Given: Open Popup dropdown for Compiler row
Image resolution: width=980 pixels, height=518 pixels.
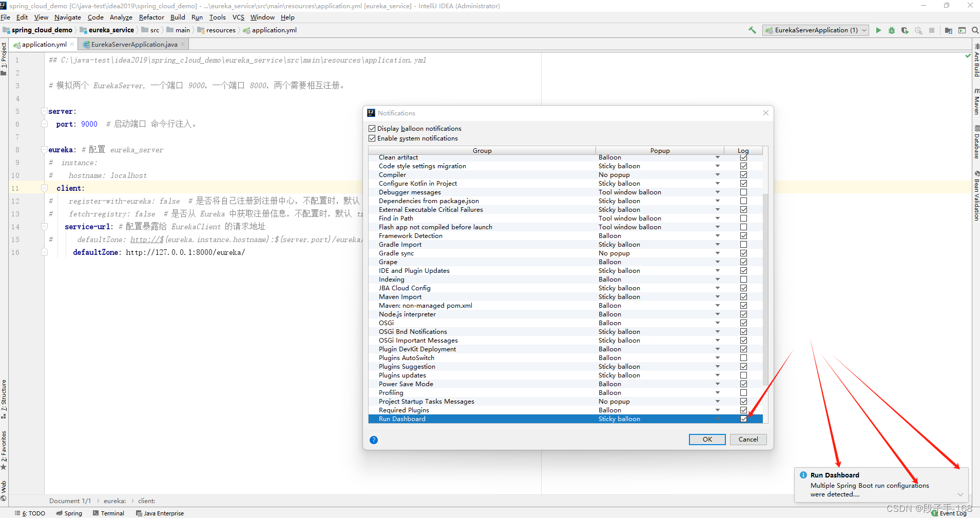Looking at the screenshot, I should [x=718, y=174].
